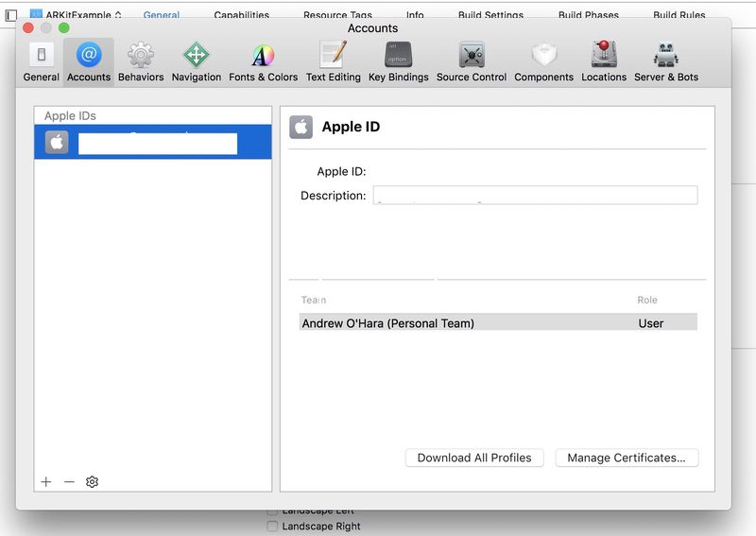Open Behaviors preferences gear icon
756x536 pixels.
click(140, 55)
